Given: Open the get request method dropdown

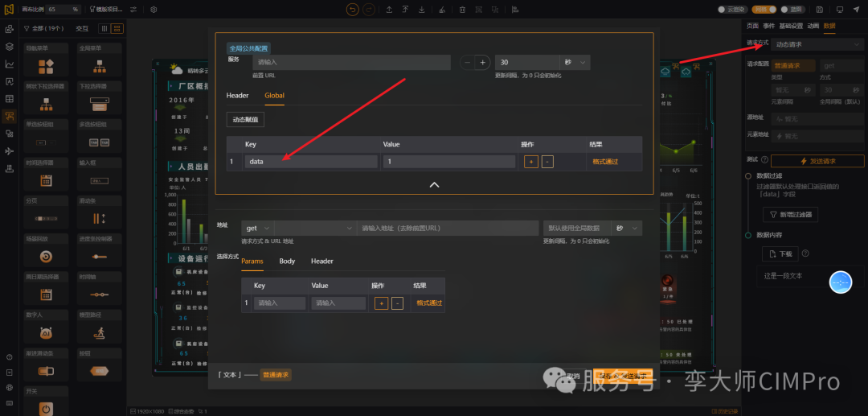Looking at the screenshot, I should pyautogui.click(x=257, y=229).
